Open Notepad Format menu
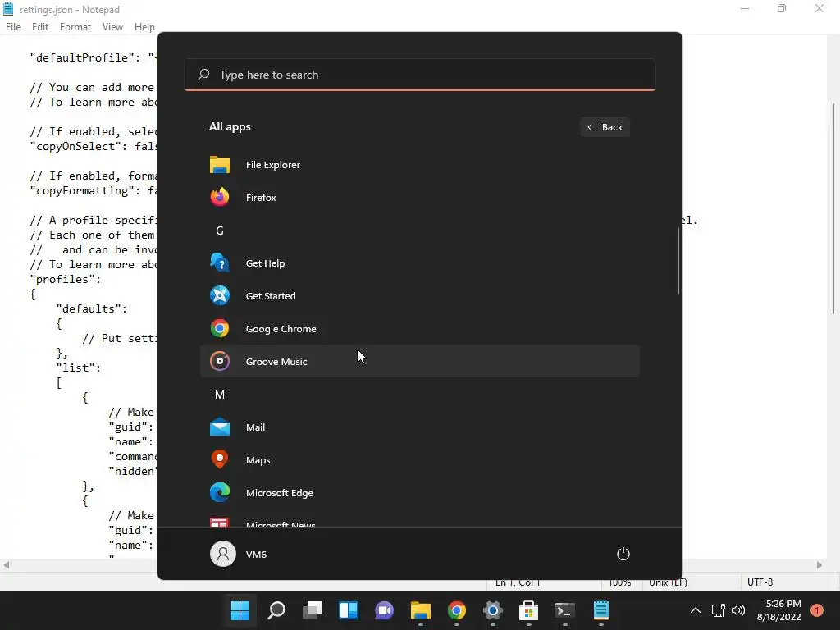Image resolution: width=840 pixels, height=630 pixels. 75,27
